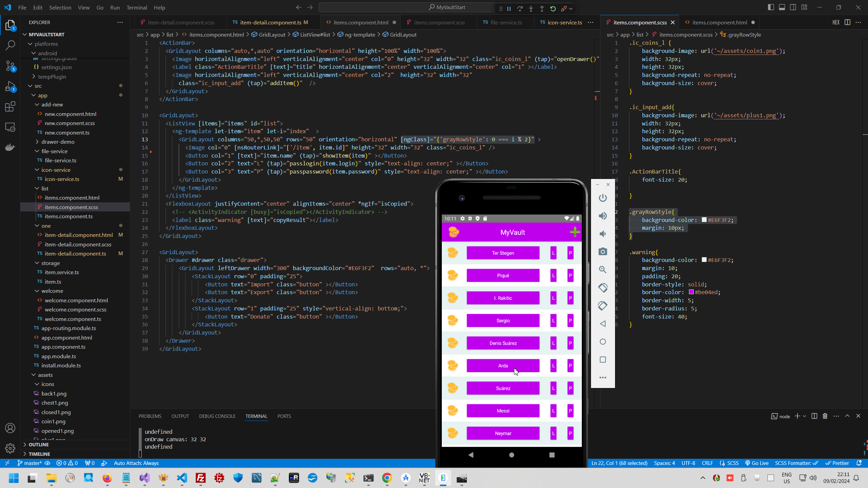
Task: Rotate the emulator using the rotate icon
Action: (603, 287)
